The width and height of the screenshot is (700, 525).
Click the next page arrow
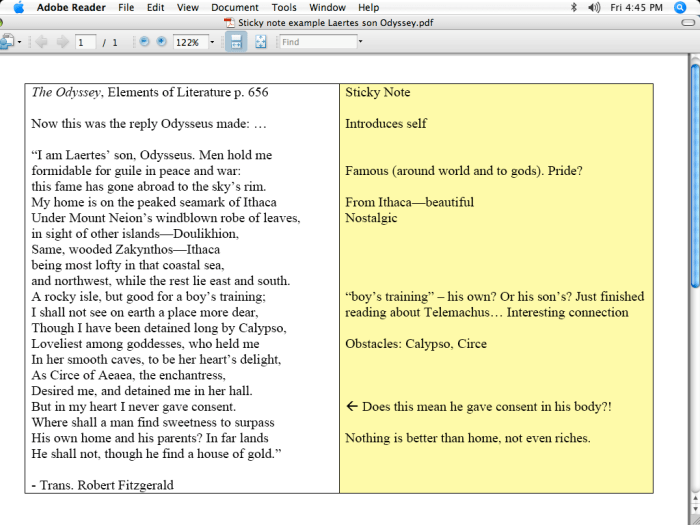[62, 43]
